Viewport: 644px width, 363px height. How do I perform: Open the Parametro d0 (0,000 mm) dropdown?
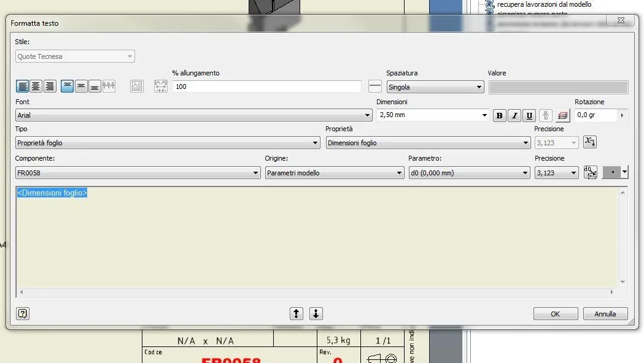coord(469,173)
